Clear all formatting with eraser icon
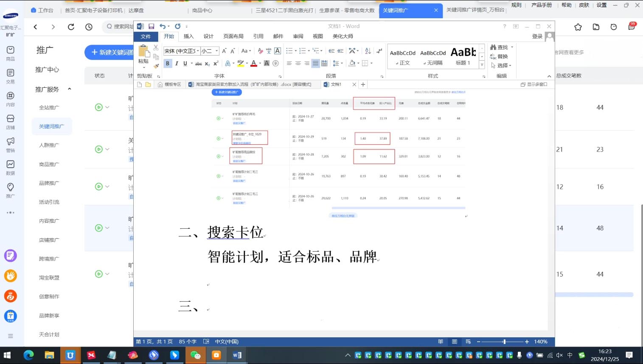The height and width of the screenshot is (364, 643). (260, 51)
